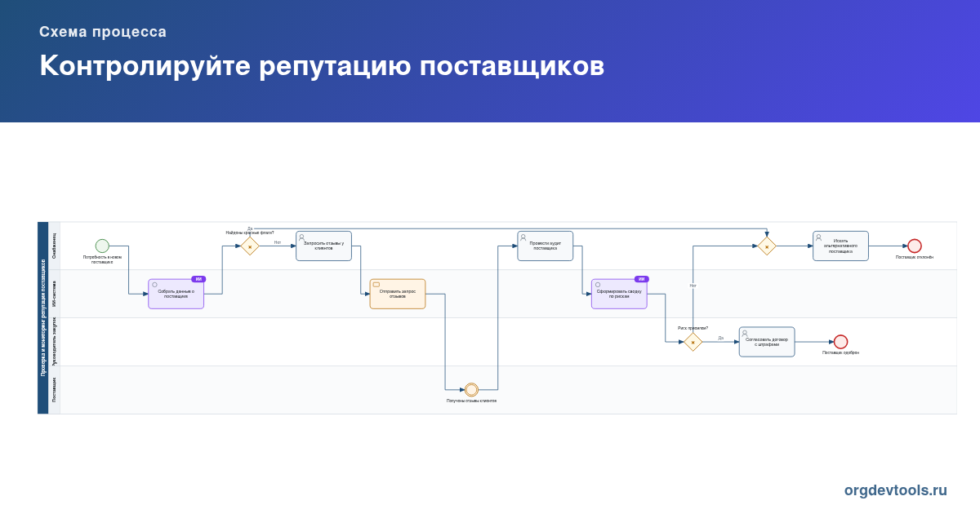
Task: Click the 'Получены отзывы клиентов' label
Action: pyautogui.click(x=471, y=401)
